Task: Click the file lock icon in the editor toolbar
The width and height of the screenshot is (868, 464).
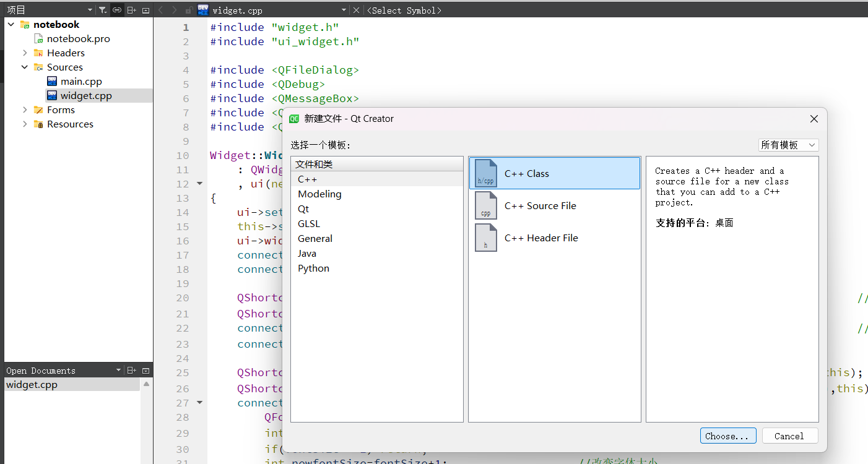Action: [x=189, y=10]
